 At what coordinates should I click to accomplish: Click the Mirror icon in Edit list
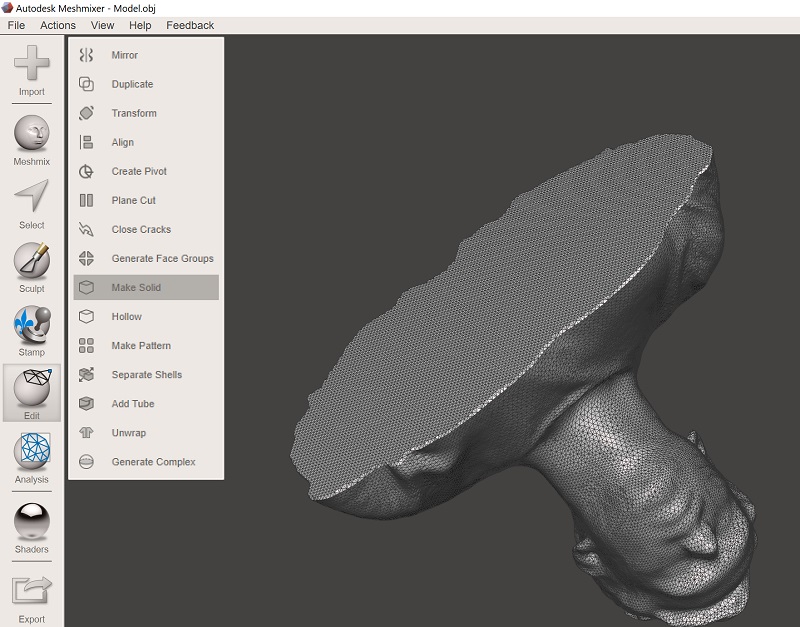pyautogui.click(x=86, y=55)
